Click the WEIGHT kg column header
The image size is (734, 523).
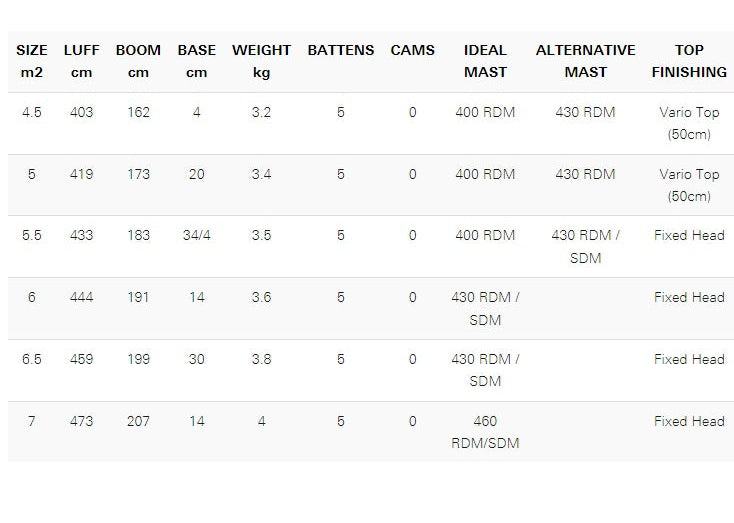point(261,61)
